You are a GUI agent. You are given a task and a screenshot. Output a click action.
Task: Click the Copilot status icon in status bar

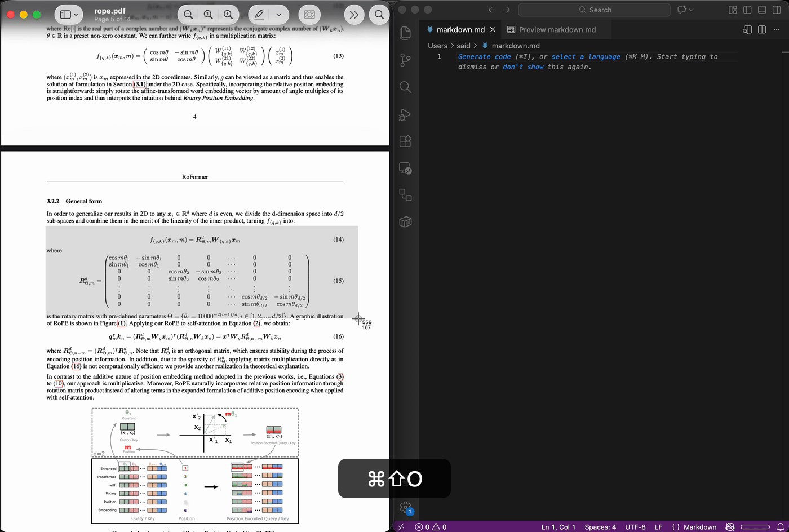730,527
